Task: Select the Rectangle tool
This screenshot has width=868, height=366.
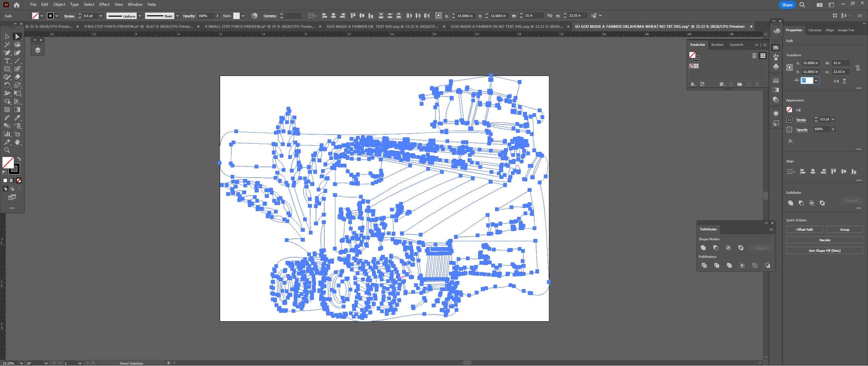Action: coord(7,69)
